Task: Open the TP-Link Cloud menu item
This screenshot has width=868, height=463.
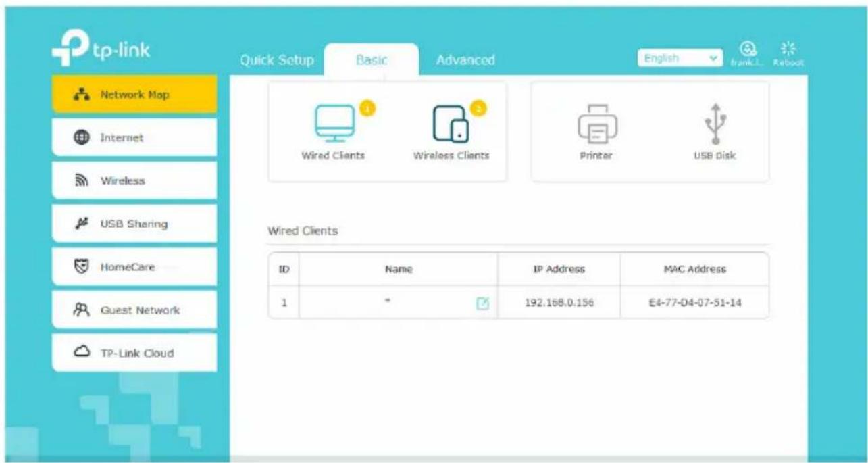Action: coord(134,353)
